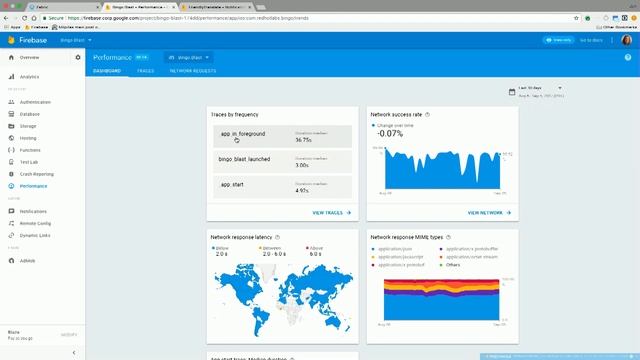Select the third browser tab

(x=216, y=7)
